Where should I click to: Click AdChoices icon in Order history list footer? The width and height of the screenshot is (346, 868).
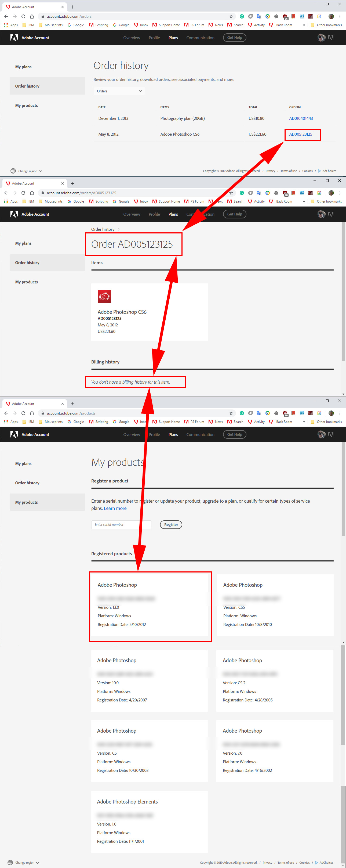(x=319, y=171)
